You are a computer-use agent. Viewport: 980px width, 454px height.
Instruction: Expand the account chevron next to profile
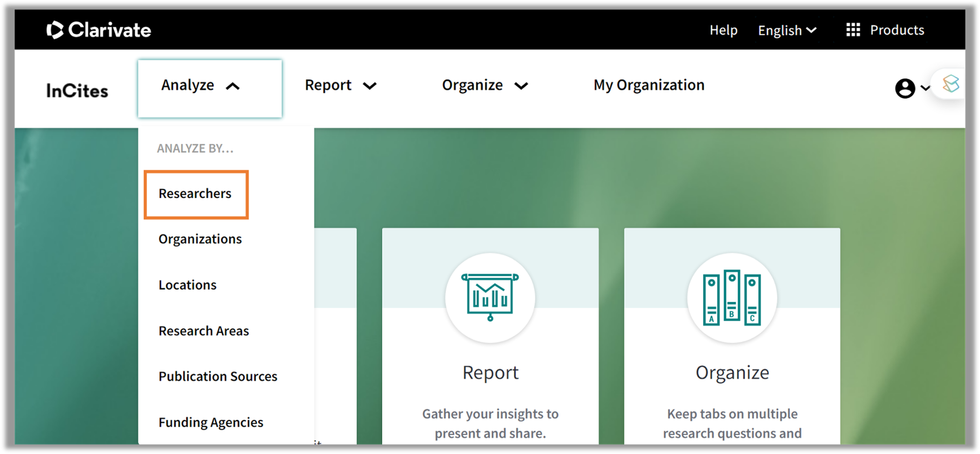[925, 88]
